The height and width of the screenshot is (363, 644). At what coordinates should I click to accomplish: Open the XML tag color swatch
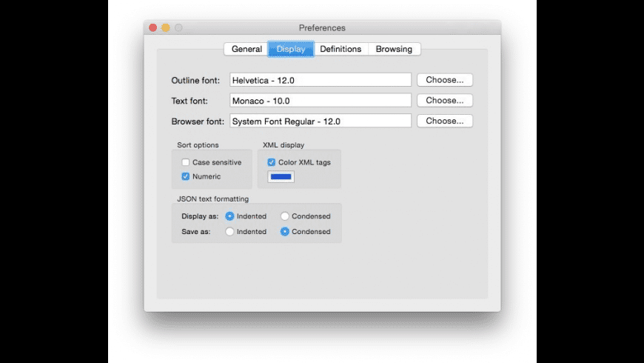click(x=281, y=177)
